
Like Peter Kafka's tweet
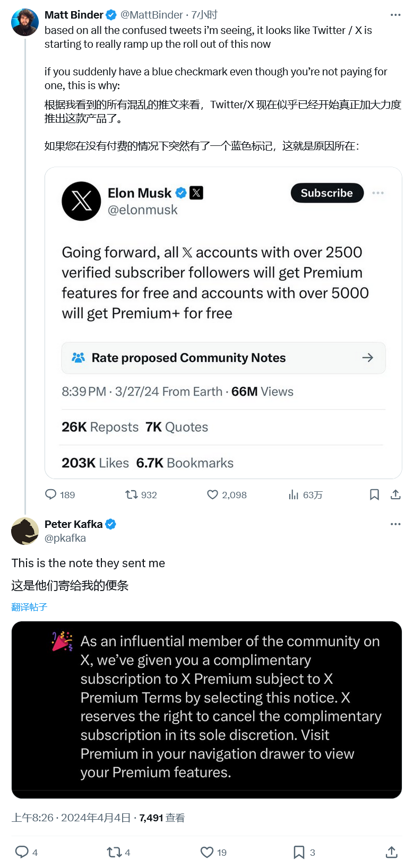207,852
